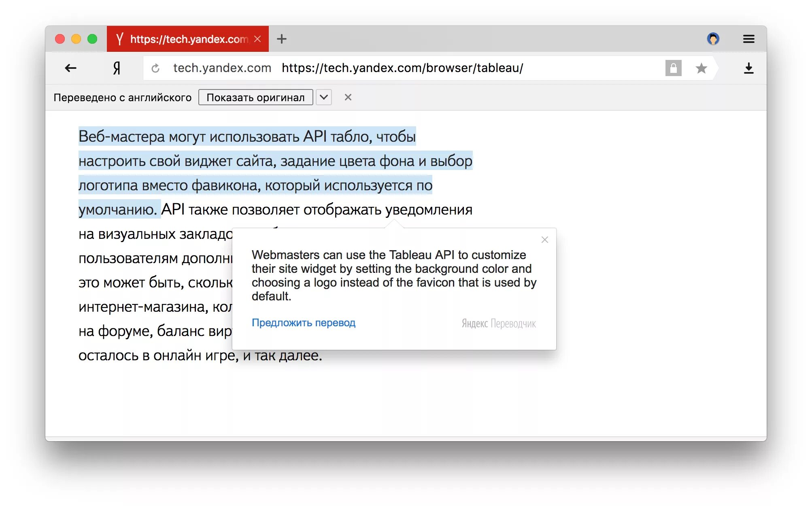812x506 pixels.
Task: Close the translation popup tooltip
Action: [x=544, y=240]
